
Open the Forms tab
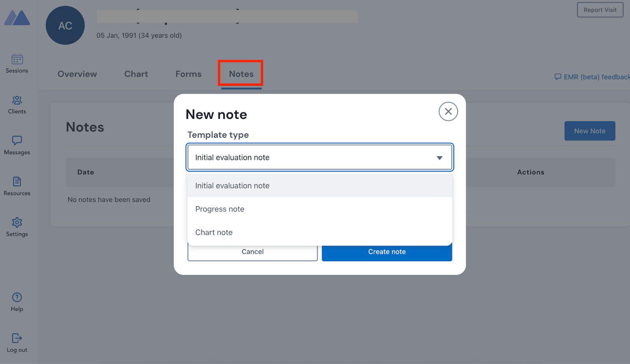click(x=188, y=74)
